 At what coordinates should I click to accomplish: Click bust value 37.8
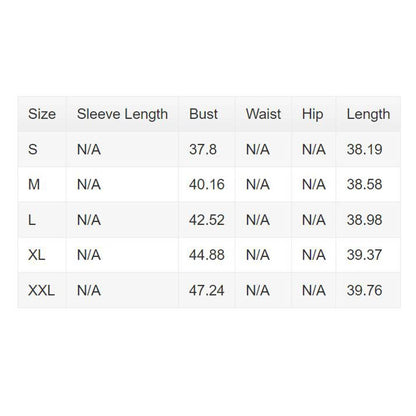(x=203, y=149)
